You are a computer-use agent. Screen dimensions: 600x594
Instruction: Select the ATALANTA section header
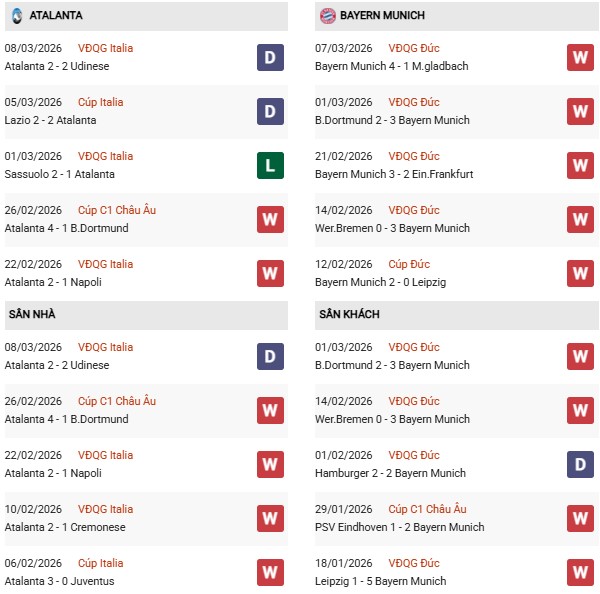(x=55, y=16)
